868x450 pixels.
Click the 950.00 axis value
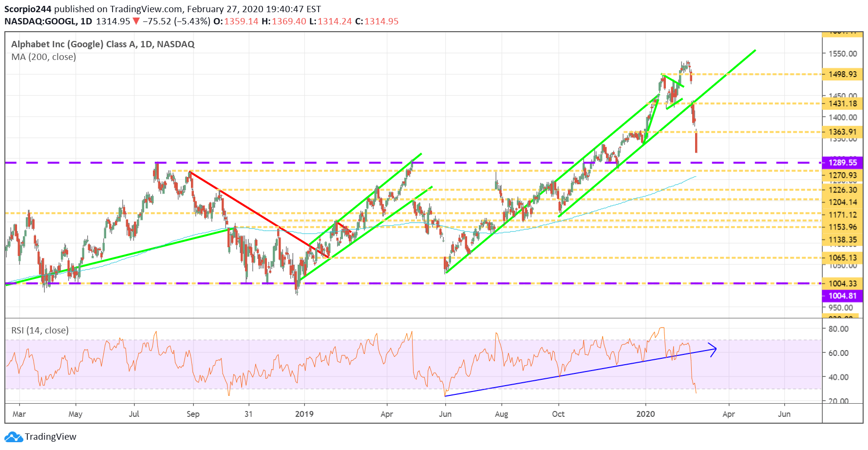point(841,308)
